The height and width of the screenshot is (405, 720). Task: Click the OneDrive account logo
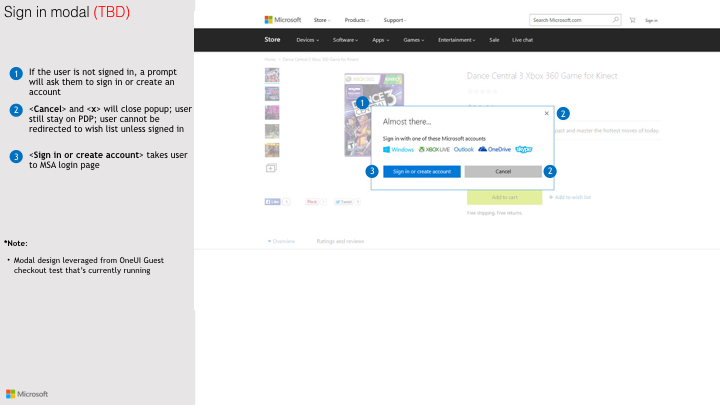tap(494, 149)
